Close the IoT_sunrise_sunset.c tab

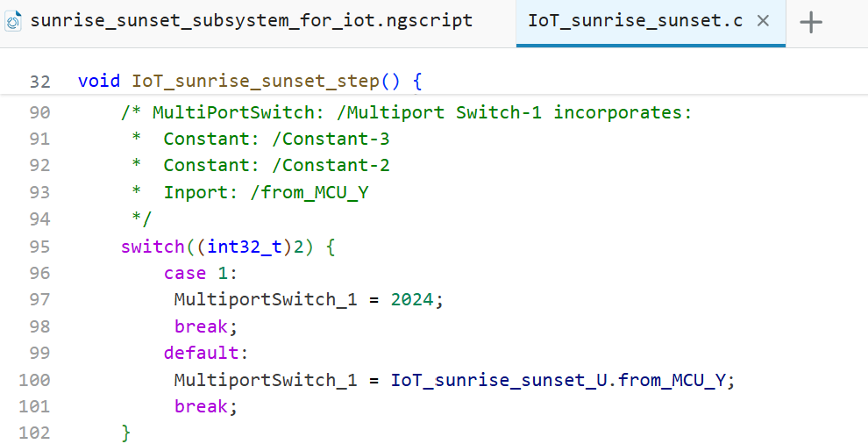pyautogui.click(x=763, y=21)
